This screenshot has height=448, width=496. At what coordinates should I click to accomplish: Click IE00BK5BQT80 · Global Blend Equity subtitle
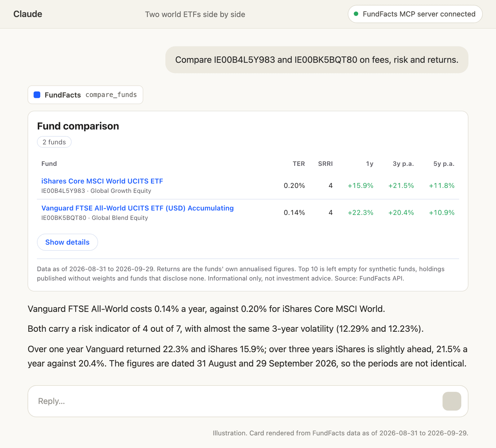(x=95, y=218)
